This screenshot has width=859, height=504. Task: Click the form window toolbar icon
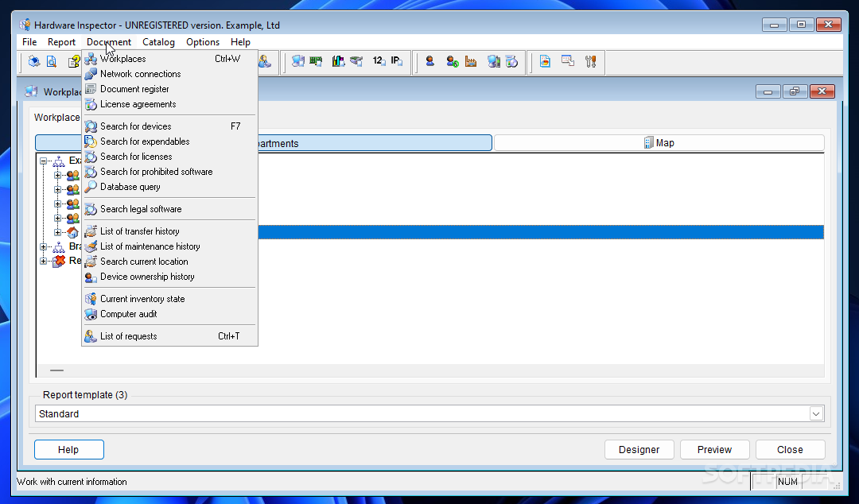[568, 61]
